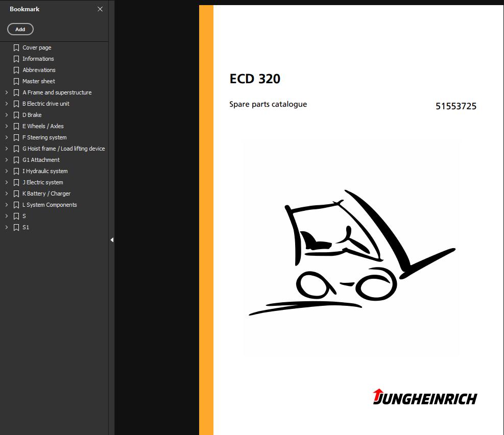Select the S bookmark label

[x=24, y=216]
